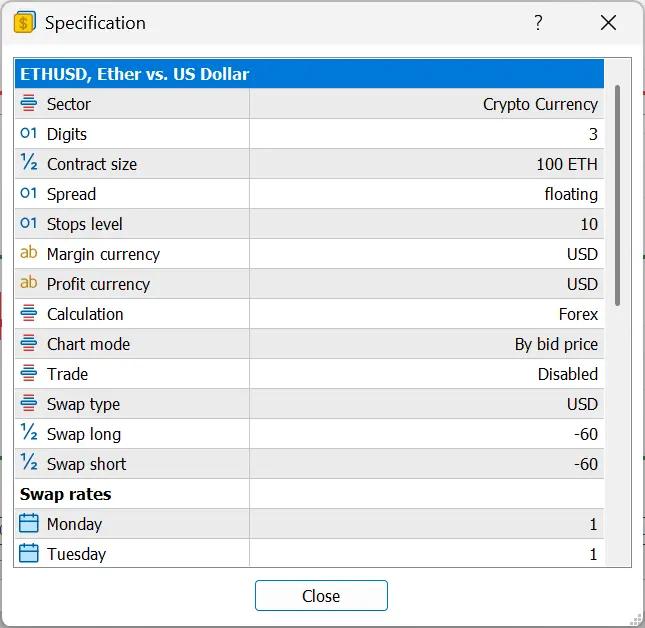Click the Digits row 01 icon
This screenshot has width=645, height=628.
(29, 133)
